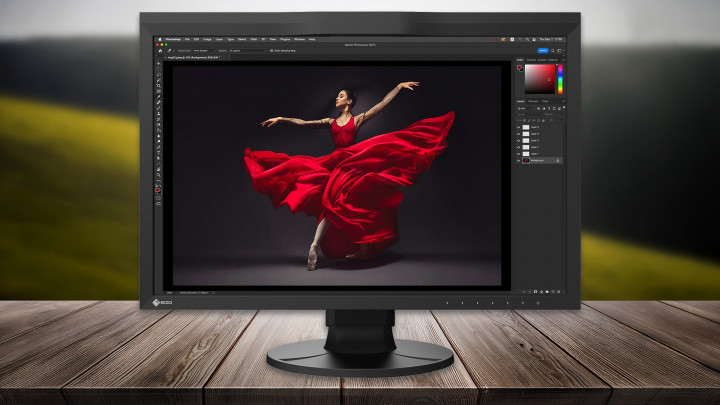Open the Sample layers dropdown in options bar

(248, 51)
